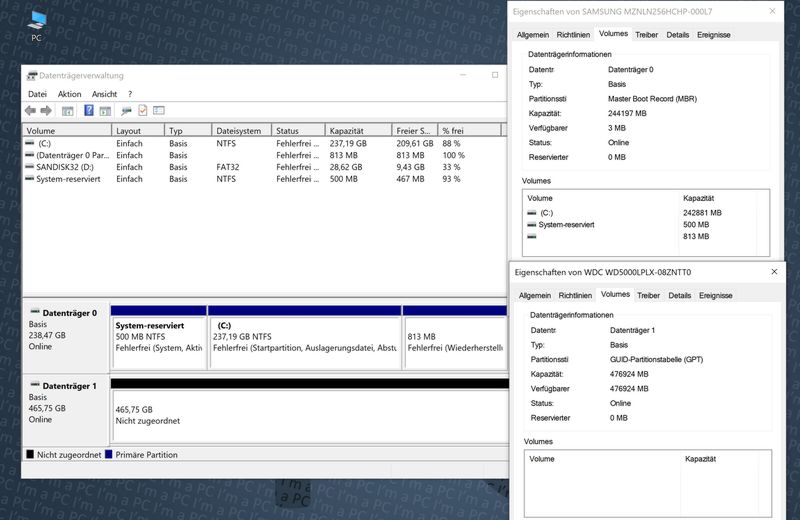Open the ? help menu
Image resolution: width=800 pixels, height=520 pixels.
tap(130, 94)
